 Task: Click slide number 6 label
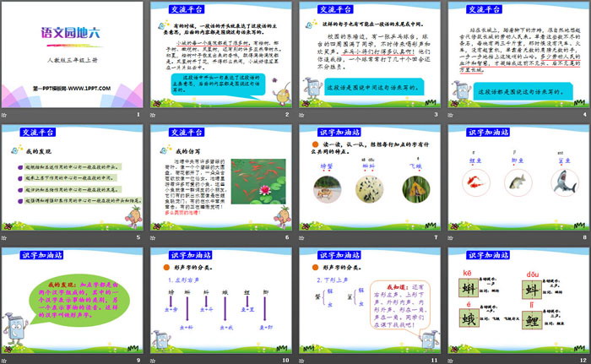tap(287, 237)
